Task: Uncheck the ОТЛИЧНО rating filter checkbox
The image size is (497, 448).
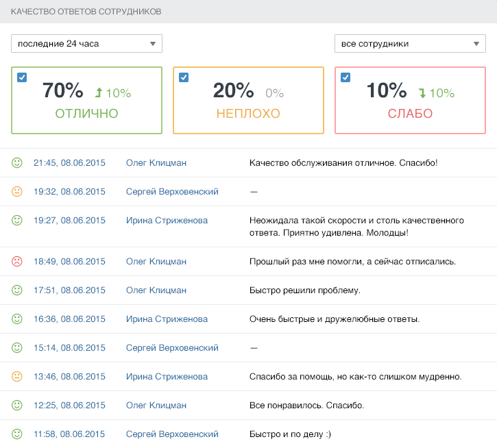Action: [22, 77]
